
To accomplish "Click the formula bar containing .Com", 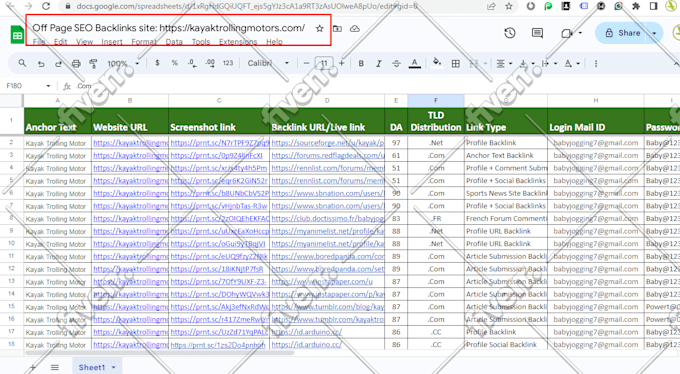I will point(373,86).
